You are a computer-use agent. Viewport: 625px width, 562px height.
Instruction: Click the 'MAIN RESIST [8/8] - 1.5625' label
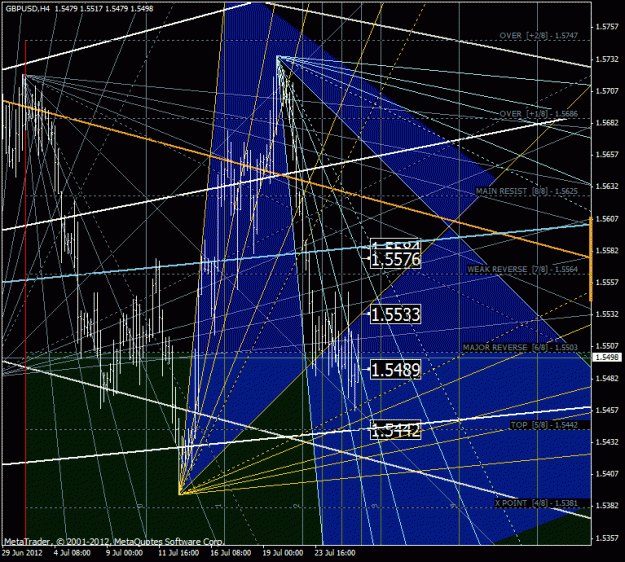point(527,191)
